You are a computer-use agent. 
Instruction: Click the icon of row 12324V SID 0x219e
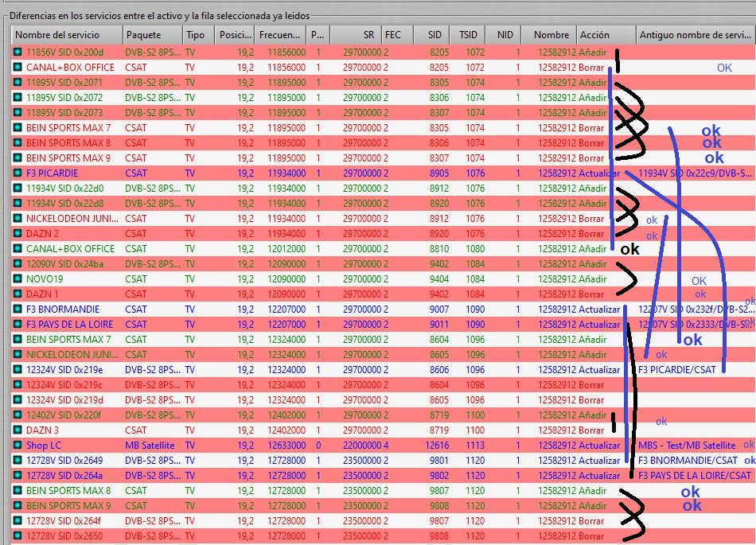tap(18, 370)
